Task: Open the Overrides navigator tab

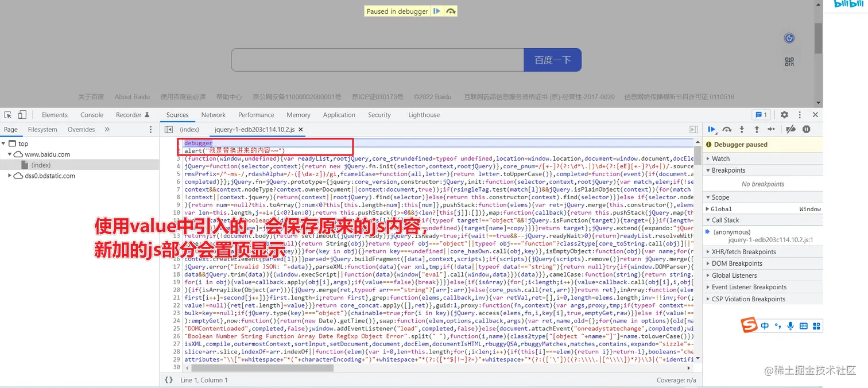Action: coord(81,130)
